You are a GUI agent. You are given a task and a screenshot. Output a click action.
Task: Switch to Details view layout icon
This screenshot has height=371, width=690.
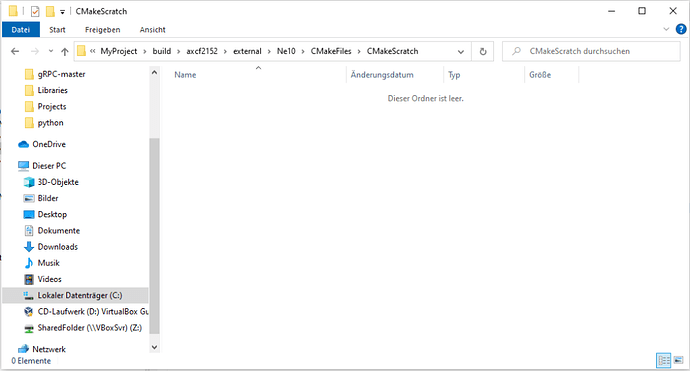pos(664,361)
